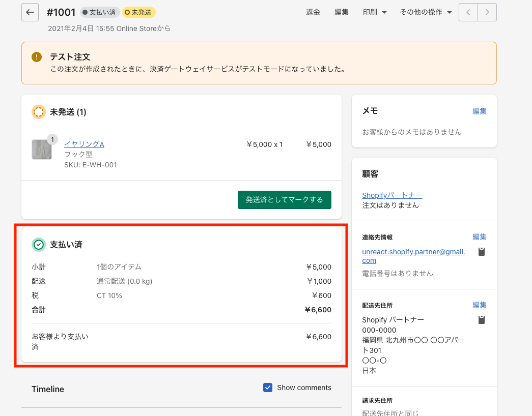
Task: Edit the メモ note section
Action: [x=480, y=111]
